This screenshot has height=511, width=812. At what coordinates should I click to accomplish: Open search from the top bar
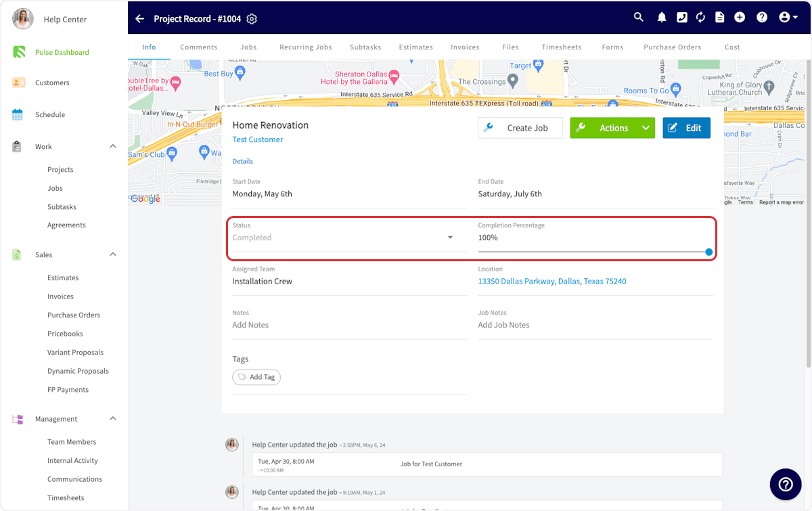[638, 18]
